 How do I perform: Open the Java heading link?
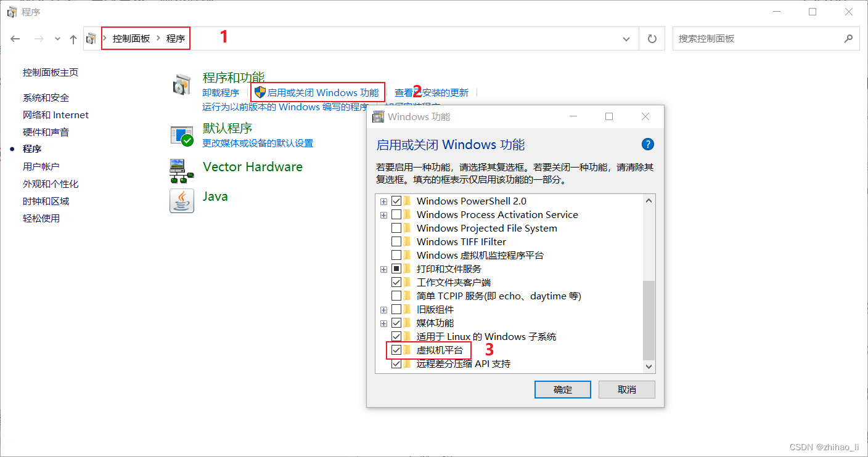pos(215,196)
